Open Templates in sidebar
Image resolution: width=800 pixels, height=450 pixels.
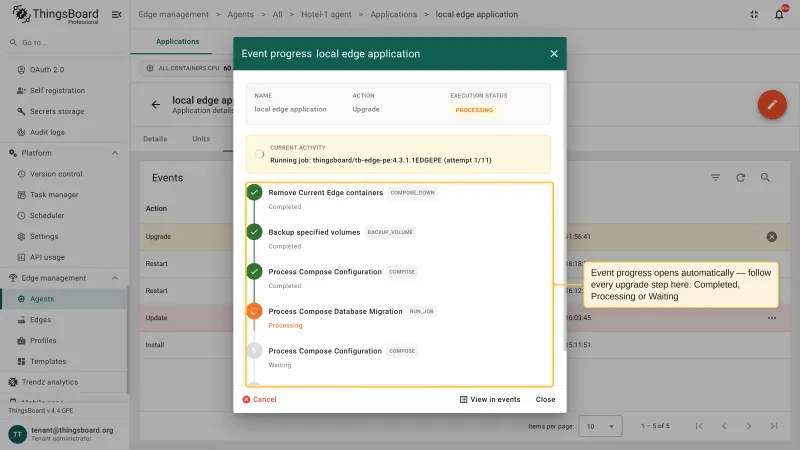[x=48, y=362]
